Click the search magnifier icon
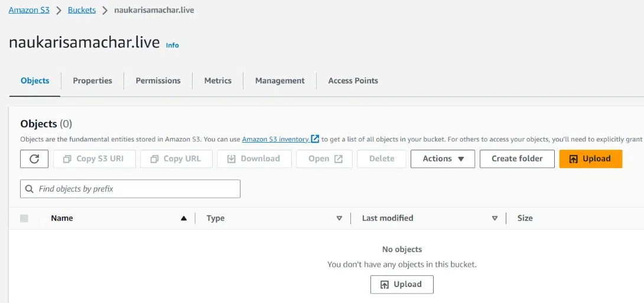 pyautogui.click(x=30, y=189)
